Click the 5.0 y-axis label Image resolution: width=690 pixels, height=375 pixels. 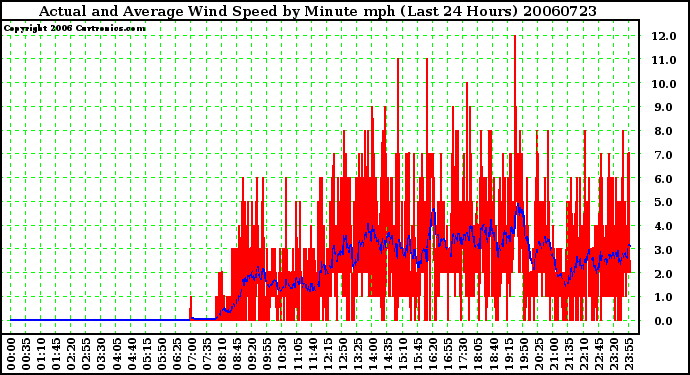point(664,202)
